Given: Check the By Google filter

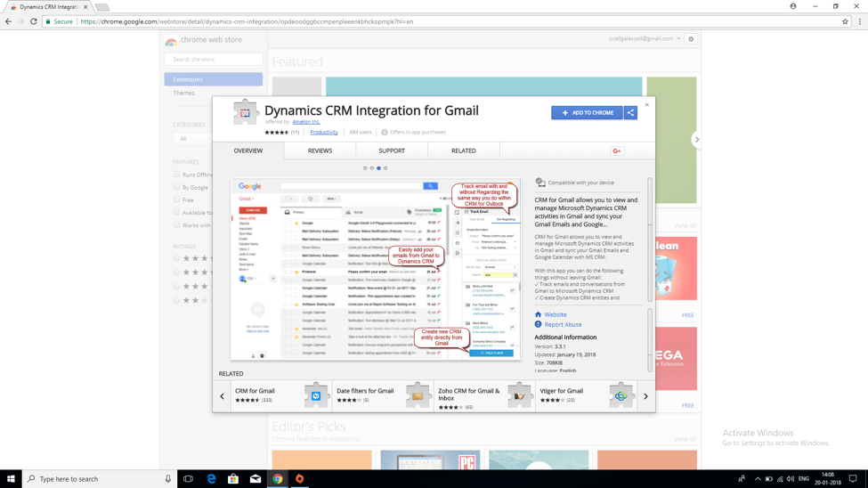Looking at the screenshot, I should pyautogui.click(x=176, y=187).
